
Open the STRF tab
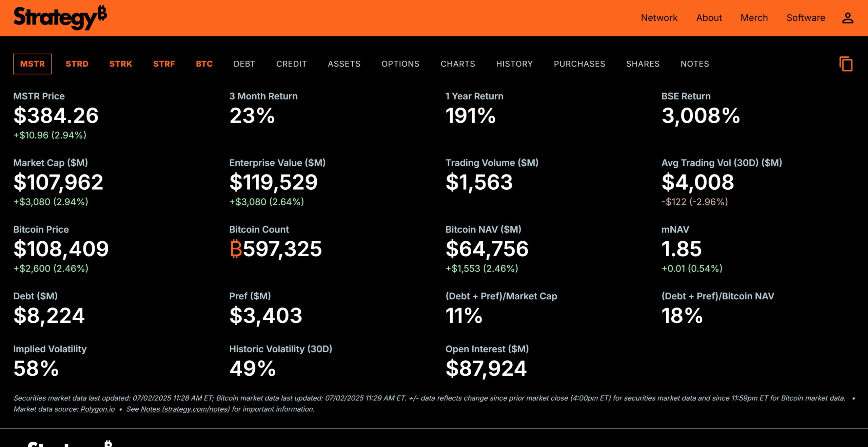coord(164,64)
